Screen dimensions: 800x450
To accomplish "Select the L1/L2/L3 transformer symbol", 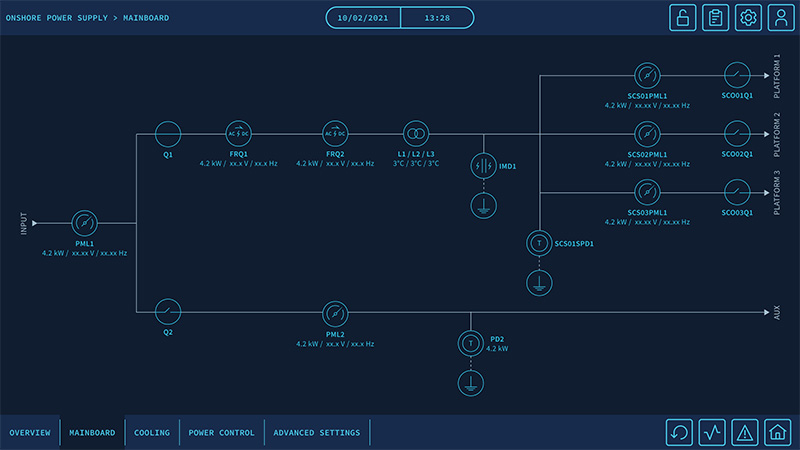I will click(x=416, y=134).
